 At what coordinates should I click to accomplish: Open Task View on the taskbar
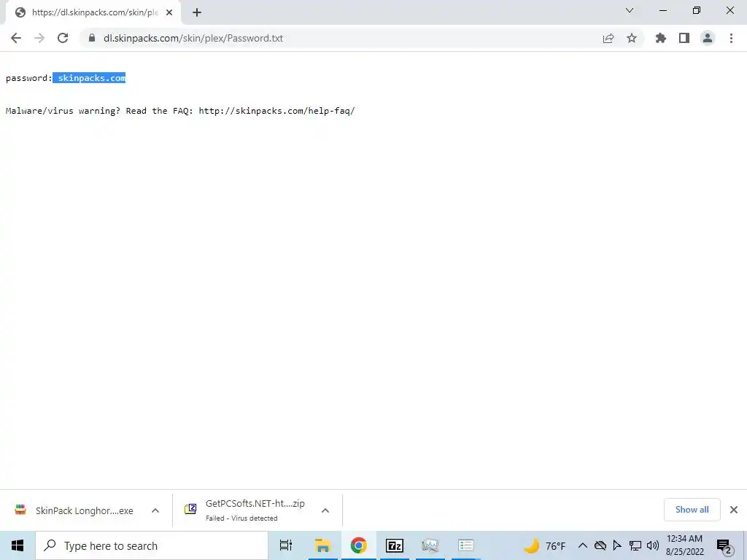coord(286,545)
